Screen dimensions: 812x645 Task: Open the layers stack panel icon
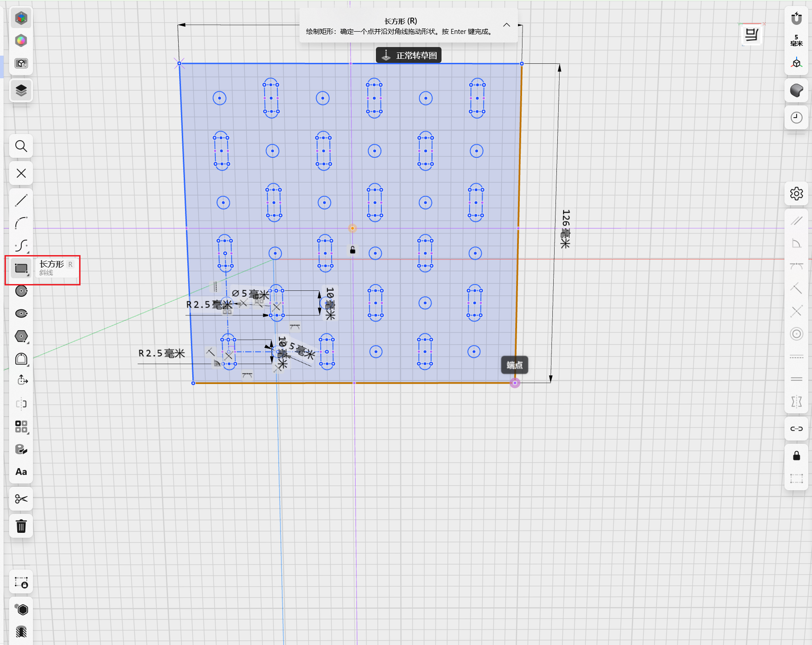click(x=21, y=90)
